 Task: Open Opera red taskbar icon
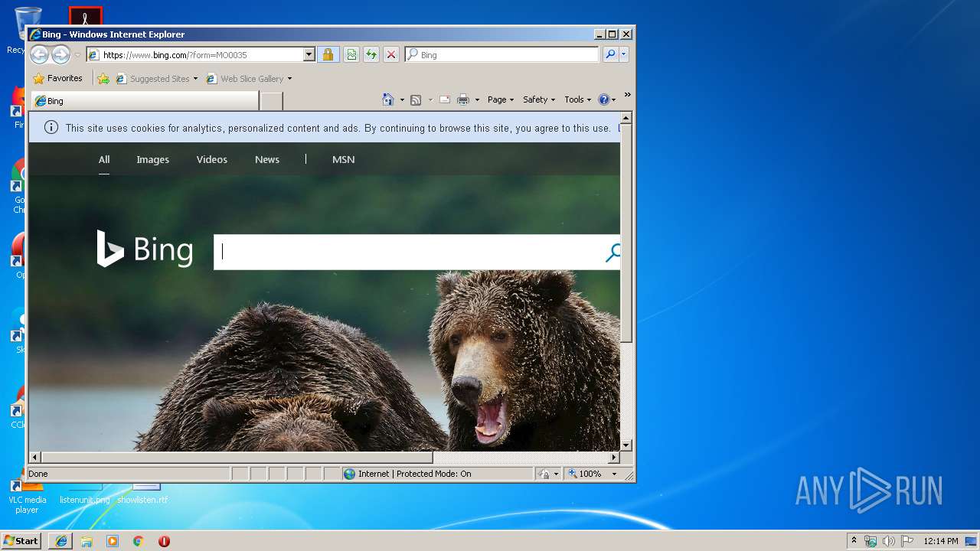164,541
